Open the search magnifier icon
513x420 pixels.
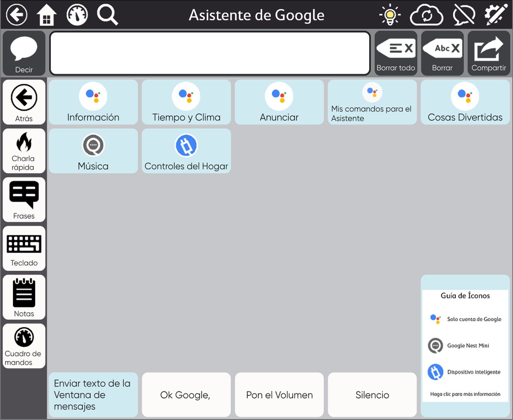pos(107,15)
